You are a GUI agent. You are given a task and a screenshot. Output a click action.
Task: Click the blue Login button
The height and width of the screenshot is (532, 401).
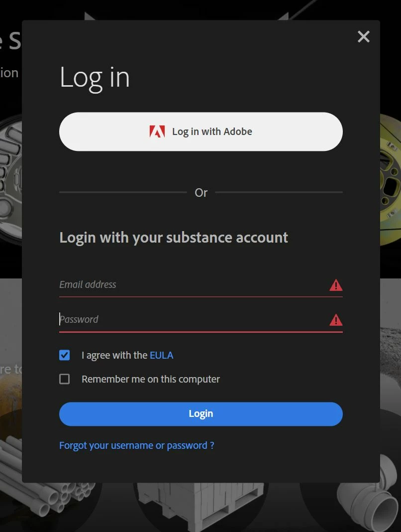point(201,414)
